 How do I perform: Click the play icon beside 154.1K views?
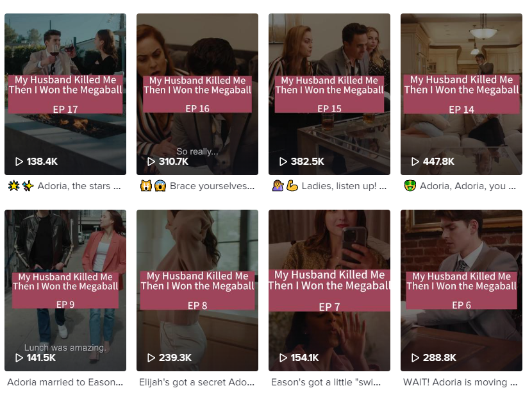[x=283, y=358]
